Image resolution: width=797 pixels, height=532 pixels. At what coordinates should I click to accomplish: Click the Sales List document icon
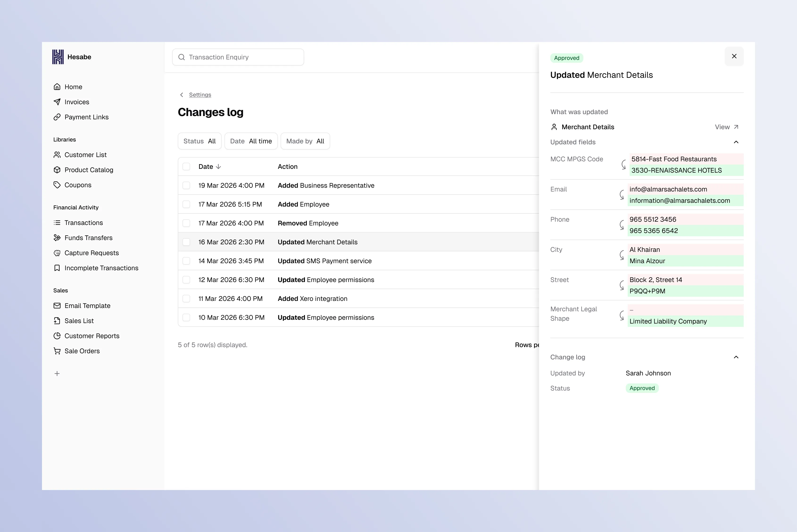click(x=57, y=321)
